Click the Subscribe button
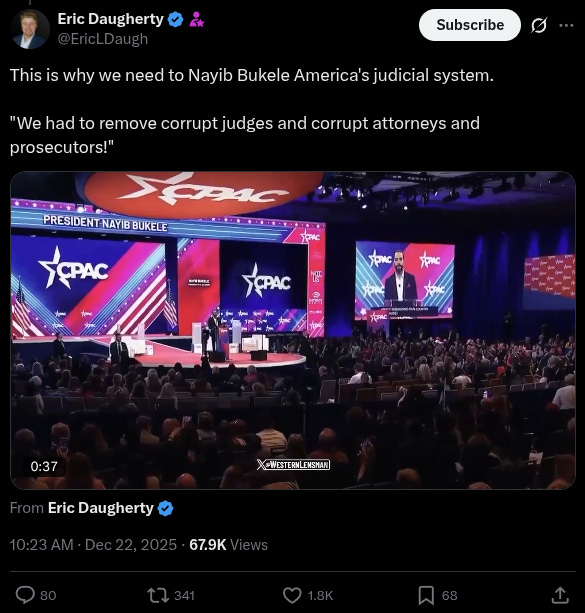The height and width of the screenshot is (613, 585). [x=470, y=25]
